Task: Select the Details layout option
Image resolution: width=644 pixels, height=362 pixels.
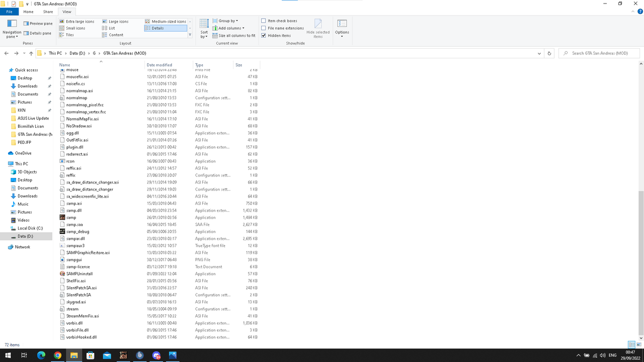Action: point(166,28)
